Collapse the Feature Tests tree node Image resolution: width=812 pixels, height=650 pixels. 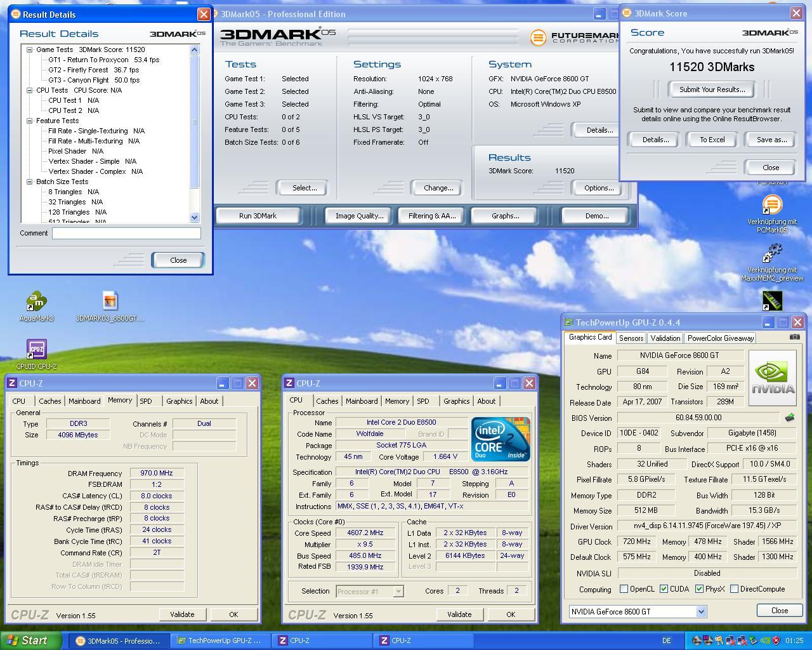(x=29, y=121)
